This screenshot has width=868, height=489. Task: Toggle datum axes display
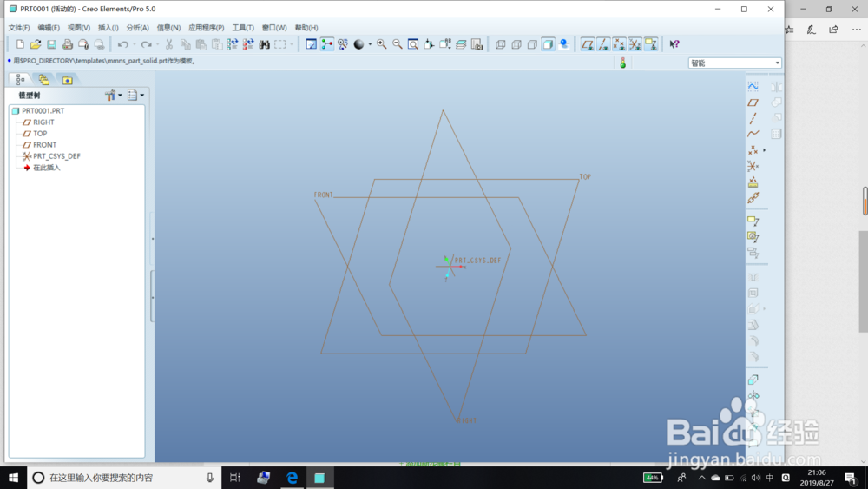(603, 44)
